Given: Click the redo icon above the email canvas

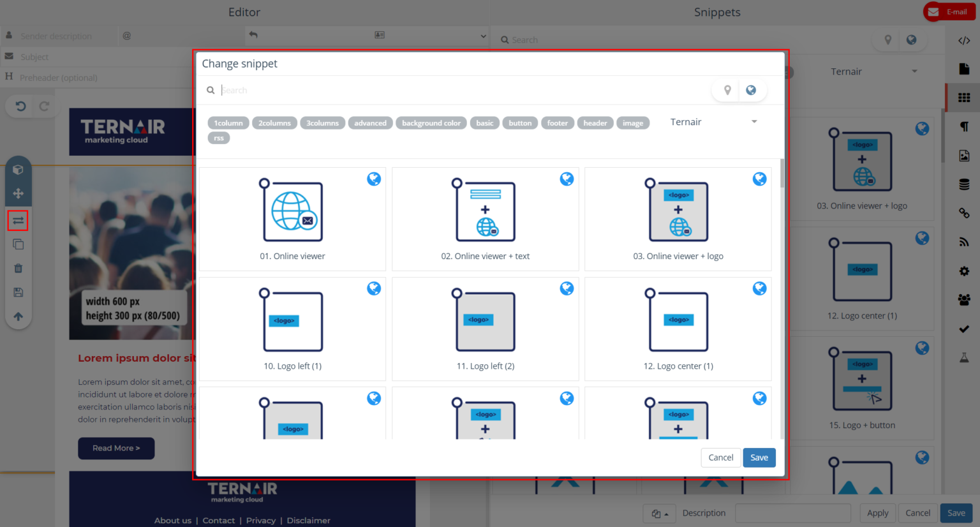Looking at the screenshot, I should pyautogui.click(x=44, y=106).
